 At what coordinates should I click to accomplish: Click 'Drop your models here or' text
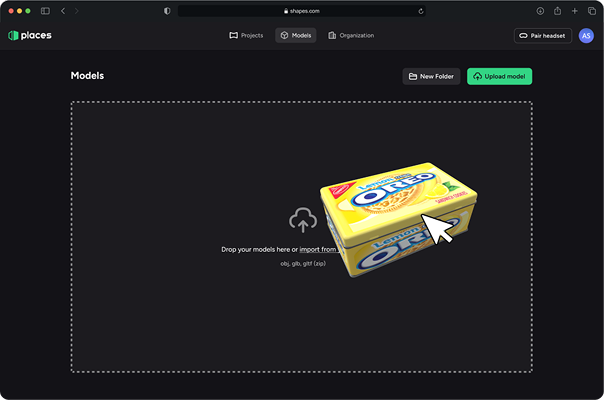pyautogui.click(x=260, y=249)
